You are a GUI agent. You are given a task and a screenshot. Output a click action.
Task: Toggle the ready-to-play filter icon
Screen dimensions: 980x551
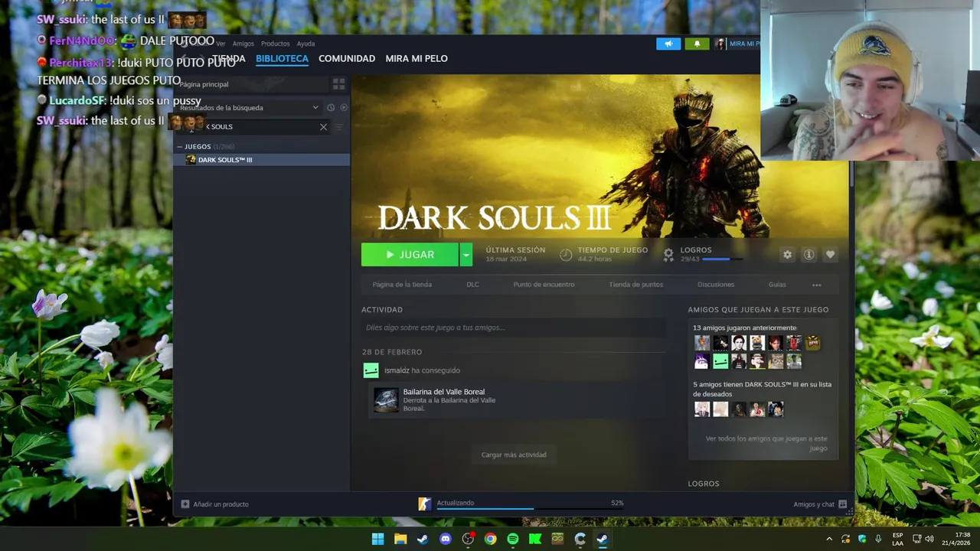(x=344, y=108)
